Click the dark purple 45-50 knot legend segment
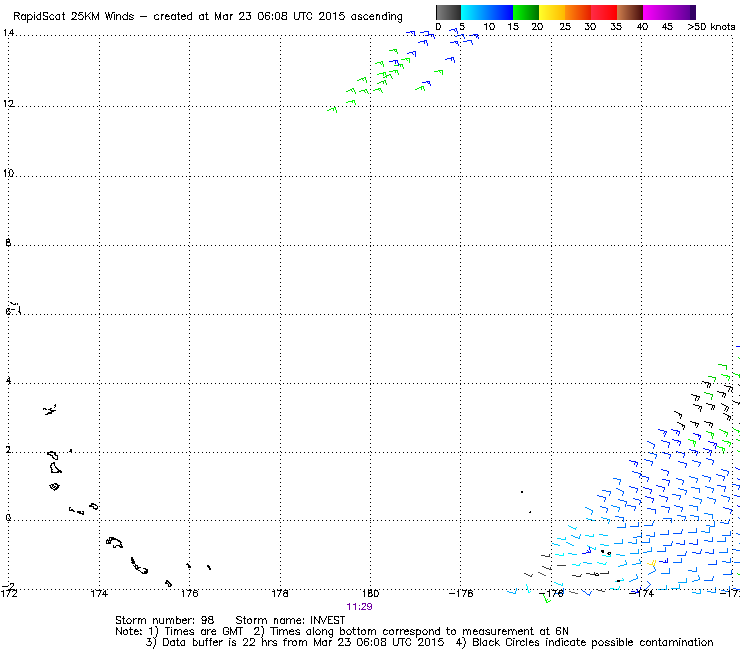This screenshot has height=650, width=740. (682, 12)
